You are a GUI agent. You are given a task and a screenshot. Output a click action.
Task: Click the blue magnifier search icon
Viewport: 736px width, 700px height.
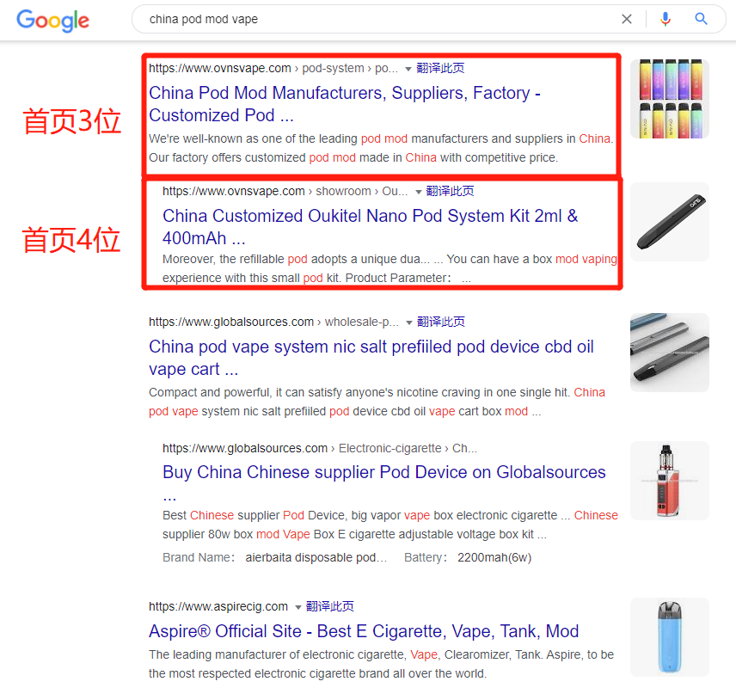coord(701,19)
